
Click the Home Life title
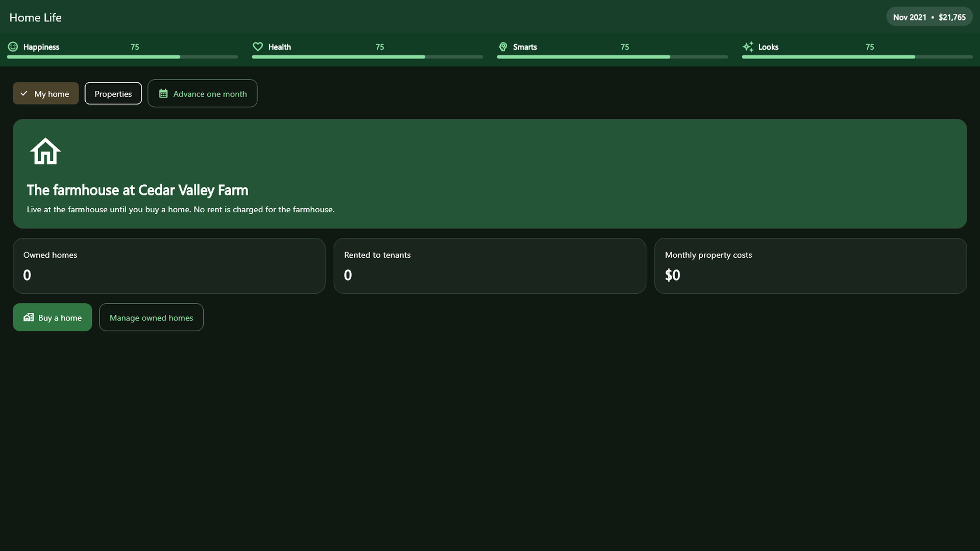tap(35, 17)
